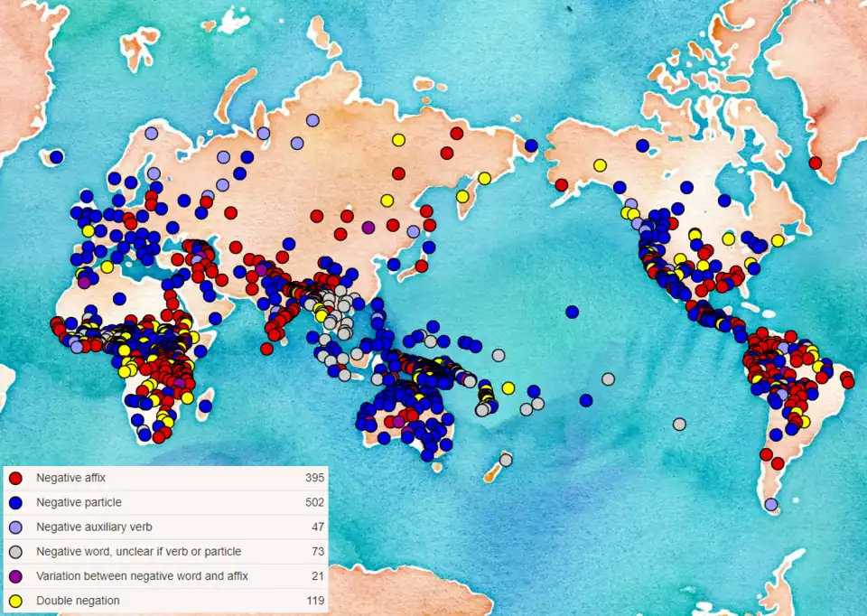867x616 pixels.
Task: Click the lavender Negative auxiliary verb legend icon
Action: click(x=15, y=527)
